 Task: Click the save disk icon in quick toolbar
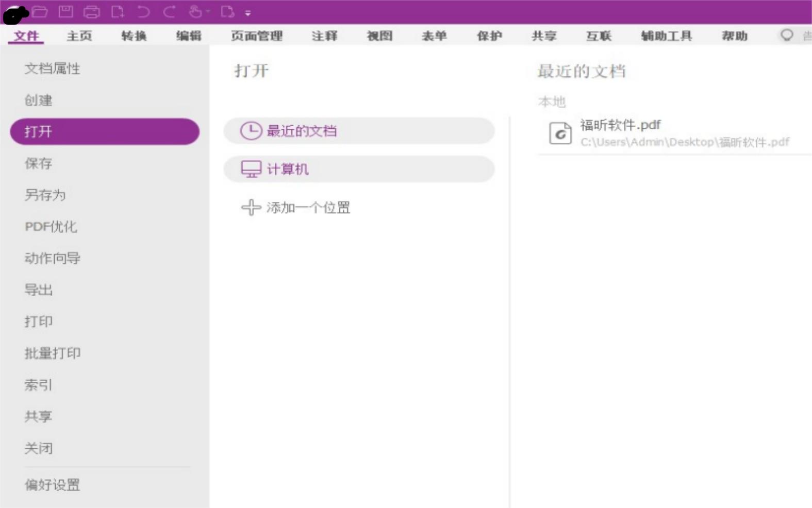(x=66, y=11)
